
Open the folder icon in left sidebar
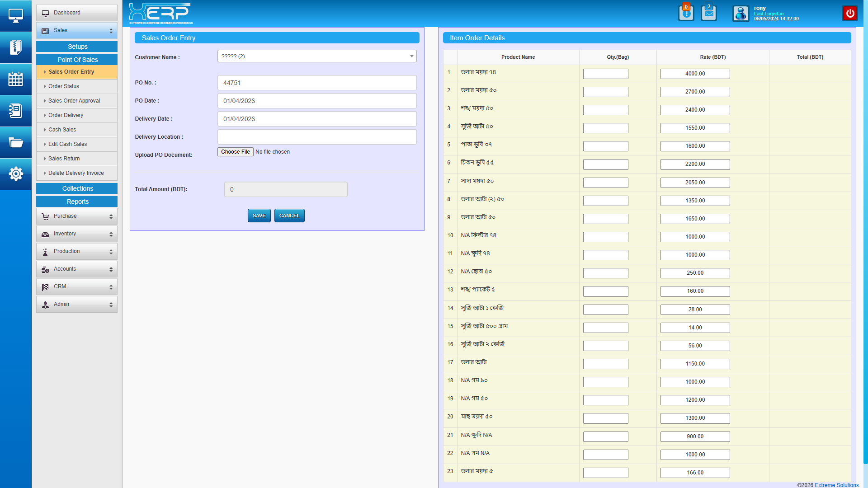click(x=15, y=143)
